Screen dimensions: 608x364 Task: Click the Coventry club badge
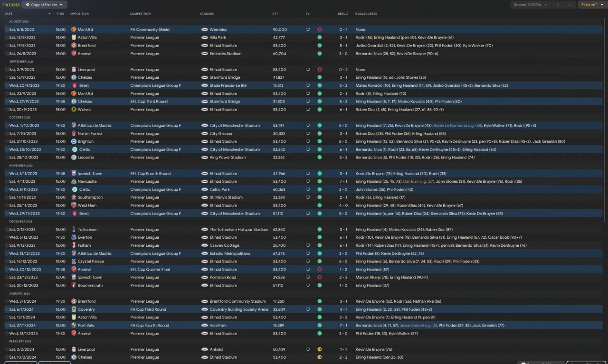(x=74, y=309)
